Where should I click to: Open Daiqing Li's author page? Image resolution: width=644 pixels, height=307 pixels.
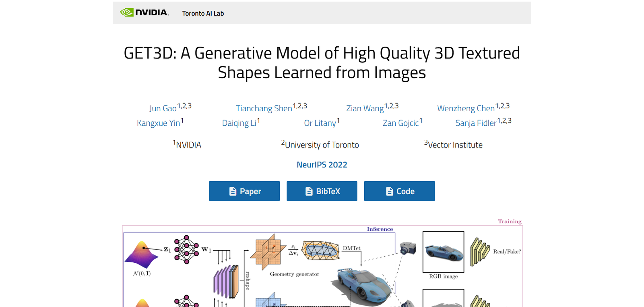point(239,123)
